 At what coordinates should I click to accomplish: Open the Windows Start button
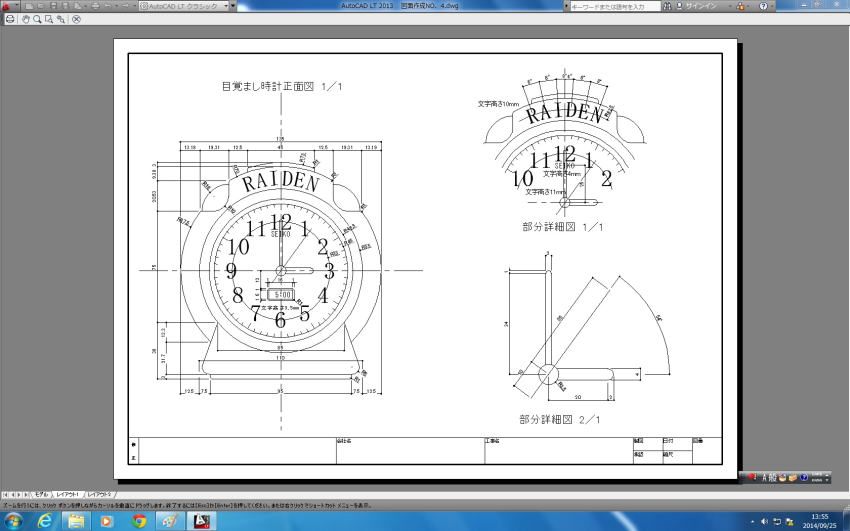[12, 521]
